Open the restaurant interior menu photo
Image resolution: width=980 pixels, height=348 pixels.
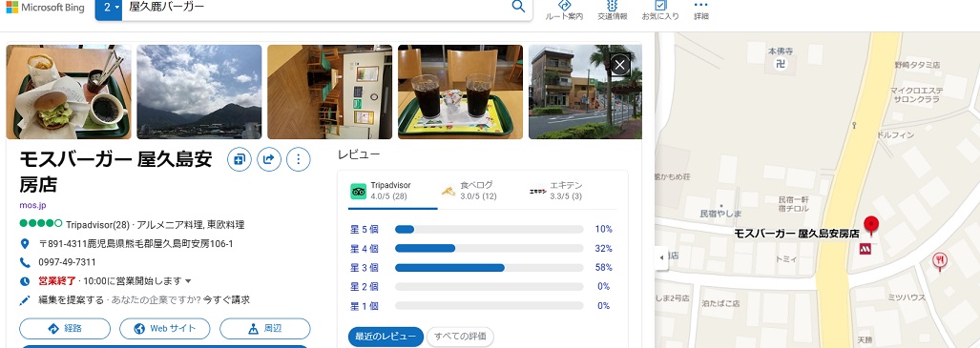(x=330, y=92)
